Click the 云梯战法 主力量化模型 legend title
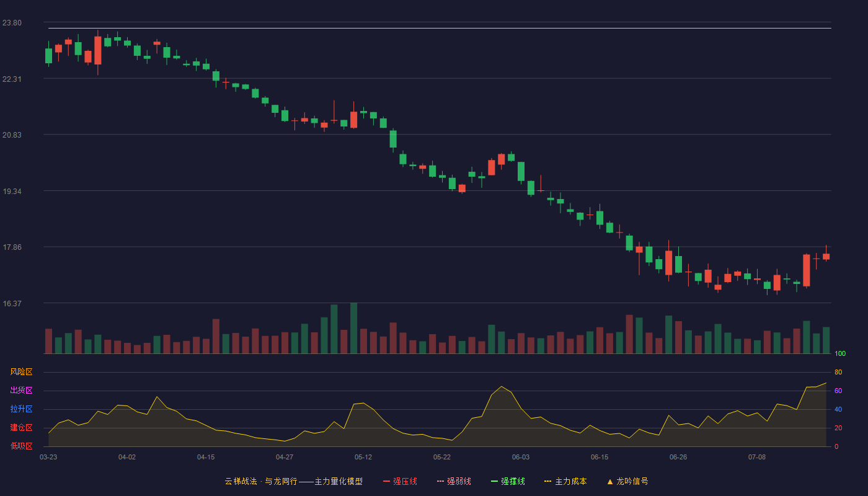Image resolution: width=868 pixels, height=496 pixels. tap(293, 481)
